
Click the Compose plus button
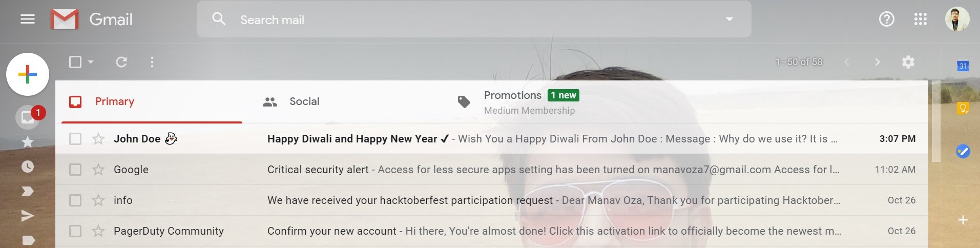(28, 74)
